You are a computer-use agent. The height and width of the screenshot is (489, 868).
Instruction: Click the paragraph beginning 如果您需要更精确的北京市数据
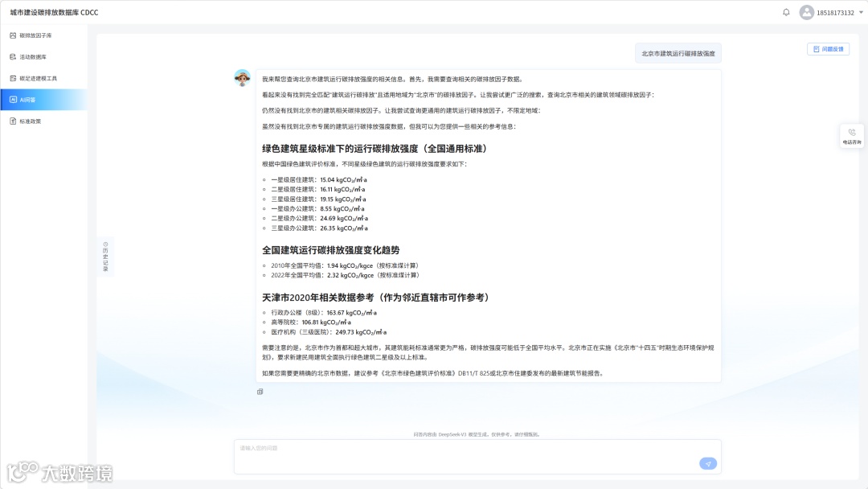tap(432, 373)
